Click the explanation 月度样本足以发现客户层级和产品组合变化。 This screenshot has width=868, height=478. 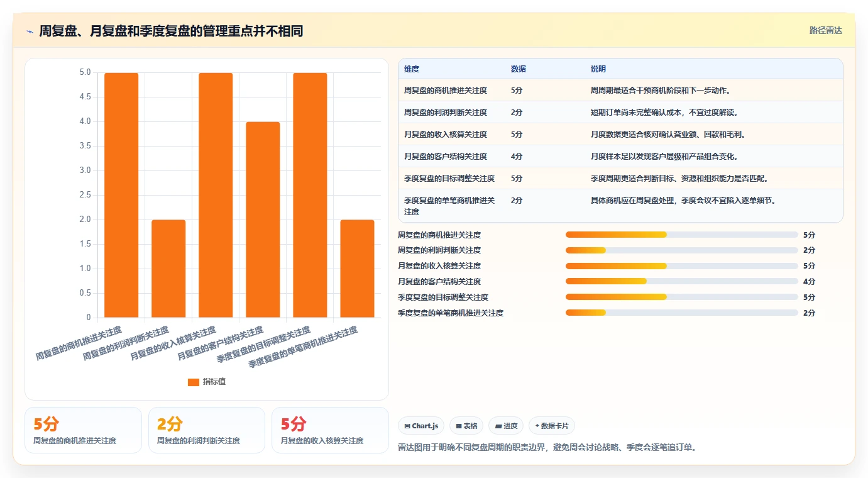click(x=664, y=156)
